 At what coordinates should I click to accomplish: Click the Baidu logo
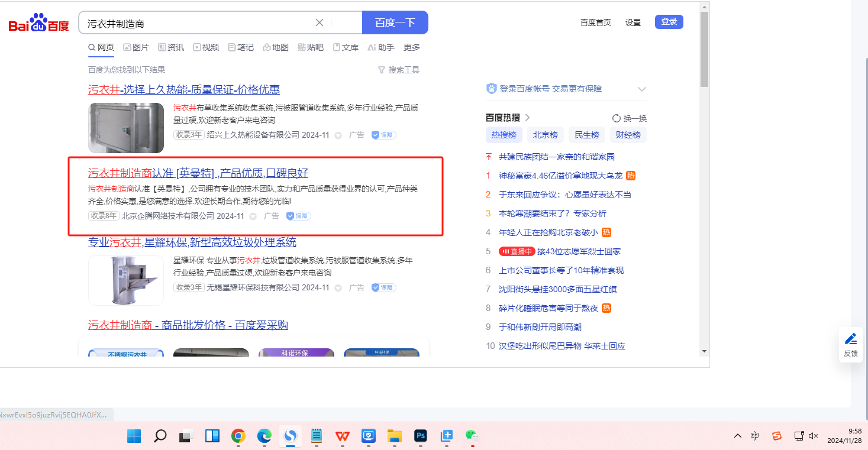[x=38, y=24]
